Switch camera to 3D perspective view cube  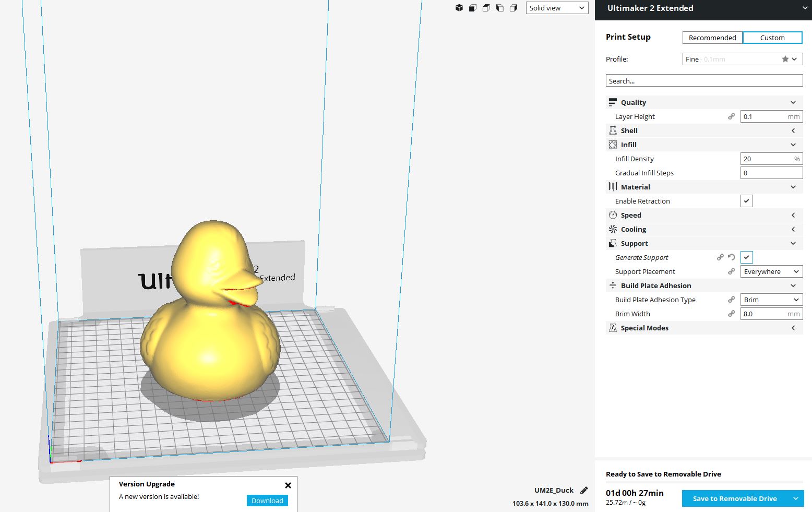click(x=459, y=8)
